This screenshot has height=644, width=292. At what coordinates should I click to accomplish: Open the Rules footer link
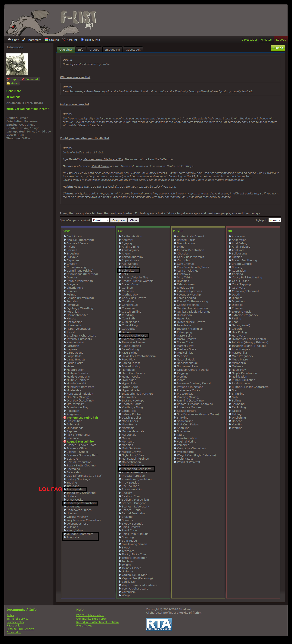point(10,615)
